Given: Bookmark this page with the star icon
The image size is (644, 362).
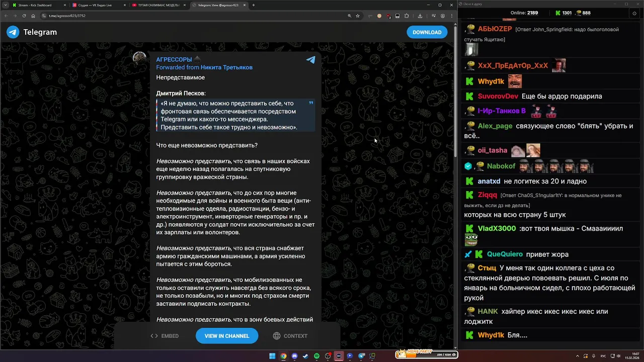Looking at the screenshot, I should tap(358, 16).
